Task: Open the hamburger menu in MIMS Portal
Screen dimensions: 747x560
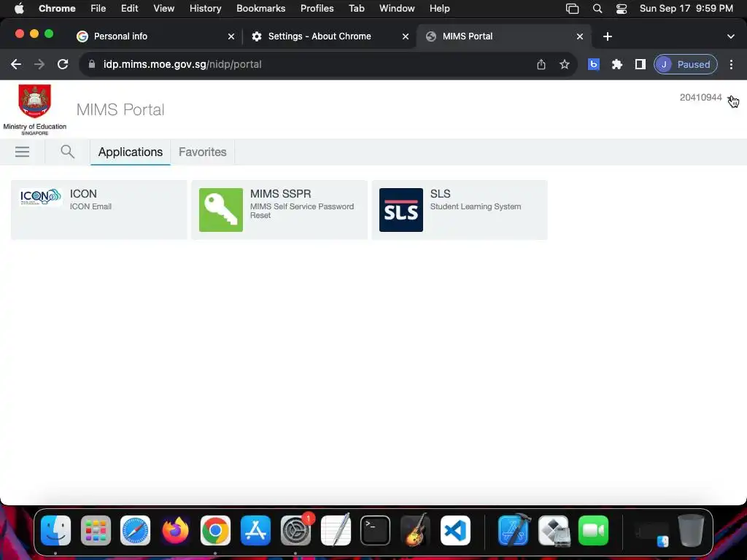Action: [23, 152]
